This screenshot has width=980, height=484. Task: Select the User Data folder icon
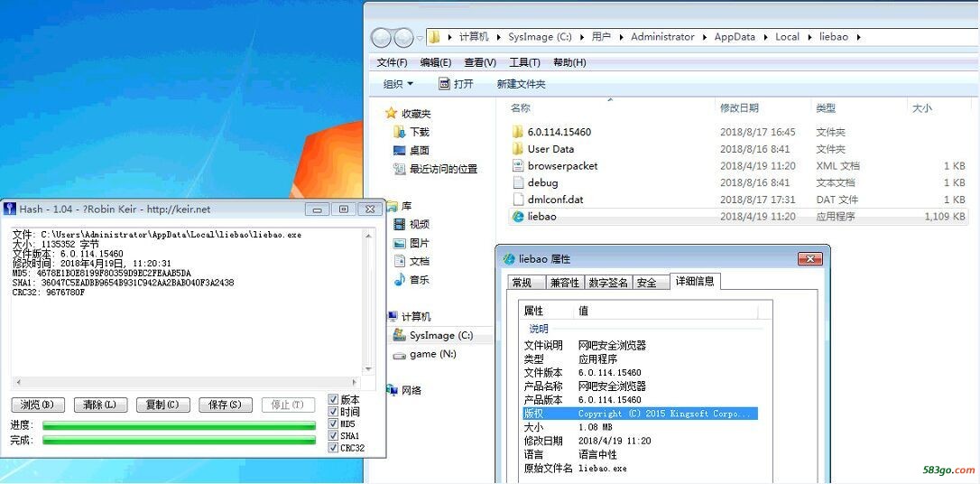click(517, 149)
